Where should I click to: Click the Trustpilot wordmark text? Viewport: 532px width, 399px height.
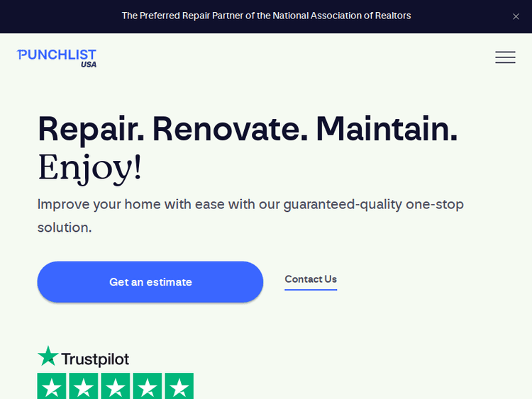[95, 359]
